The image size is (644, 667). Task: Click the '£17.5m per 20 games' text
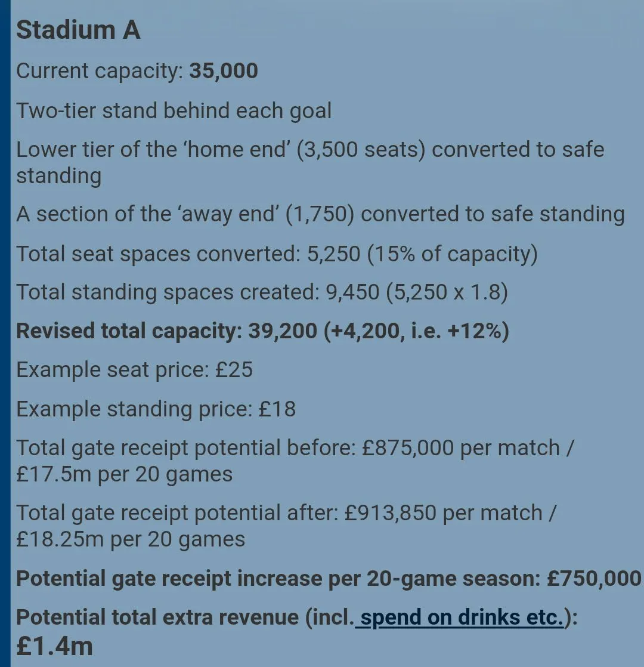pos(124,475)
